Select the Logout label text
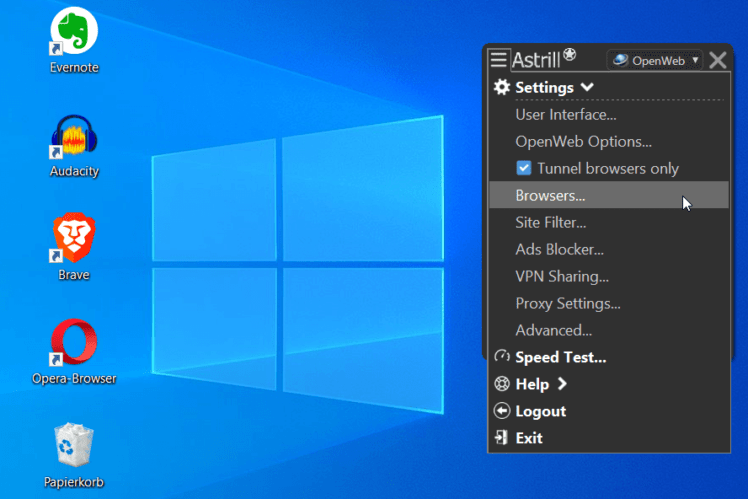Image resolution: width=748 pixels, height=499 pixels. tap(540, 411)
